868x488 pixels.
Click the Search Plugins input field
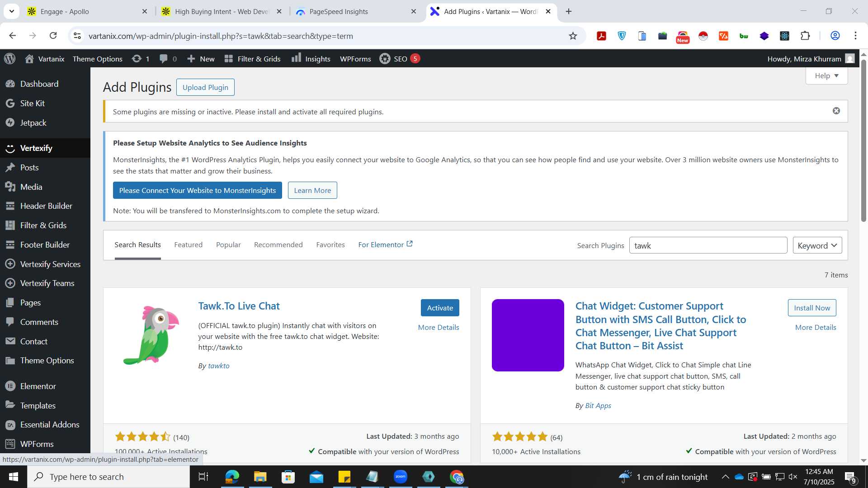[x=708, y=245]
